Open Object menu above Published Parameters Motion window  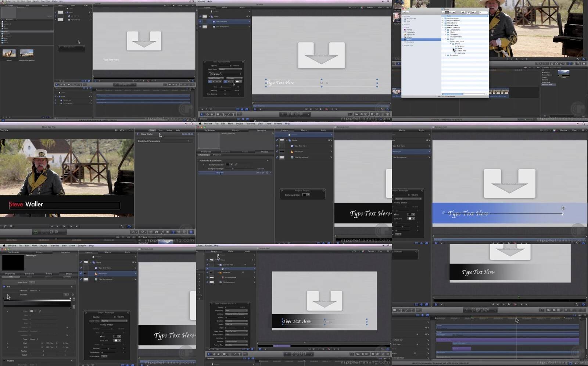(239, 124)
